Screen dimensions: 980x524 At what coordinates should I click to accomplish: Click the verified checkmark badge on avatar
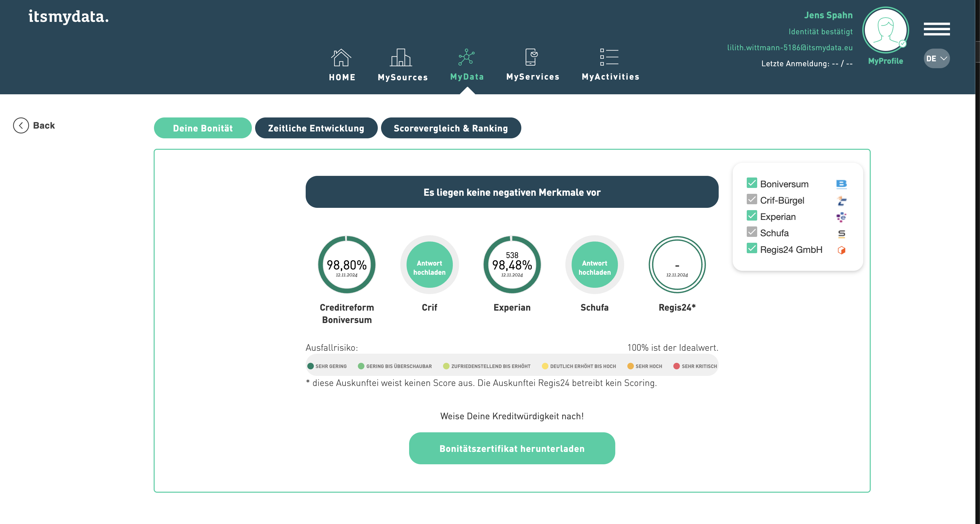click(x=902, y=44)
